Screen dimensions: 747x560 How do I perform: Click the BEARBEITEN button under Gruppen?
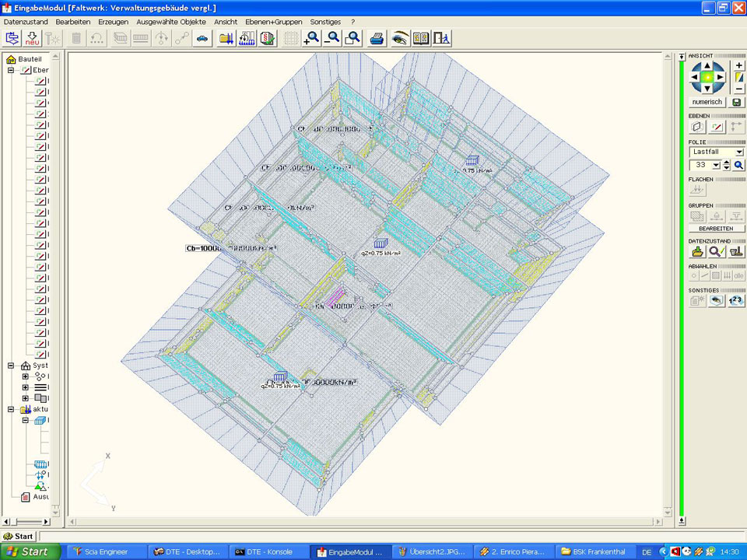[716, 229]
